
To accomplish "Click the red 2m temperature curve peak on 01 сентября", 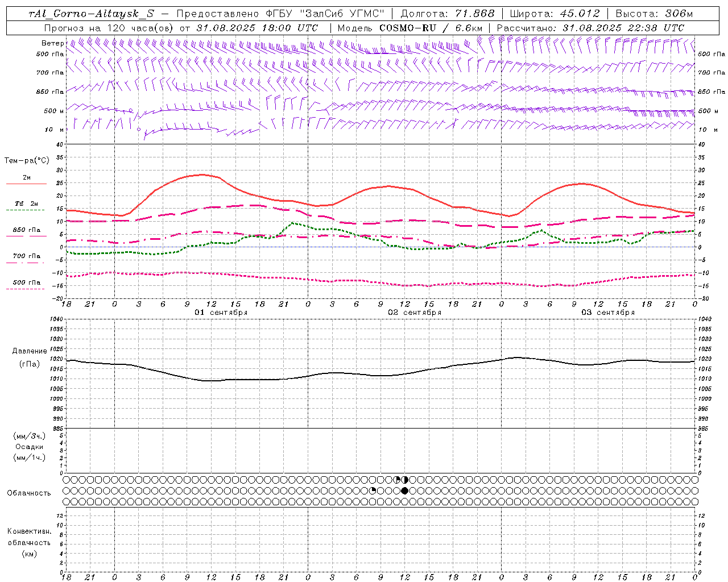I will point(202,174).
